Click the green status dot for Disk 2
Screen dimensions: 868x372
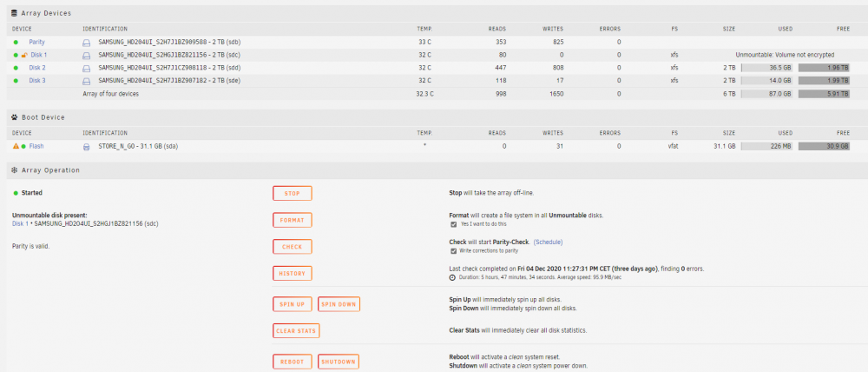[16, 68]
